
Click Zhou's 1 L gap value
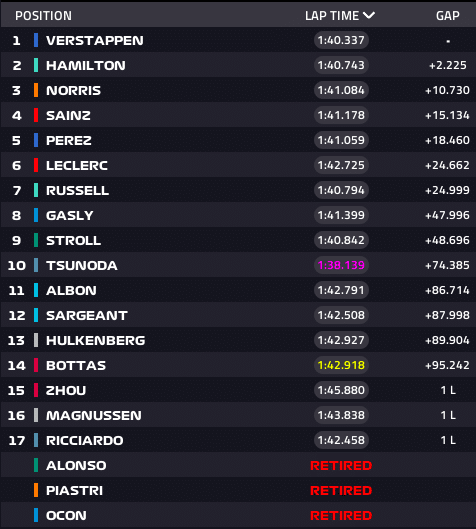pos(448,390)
